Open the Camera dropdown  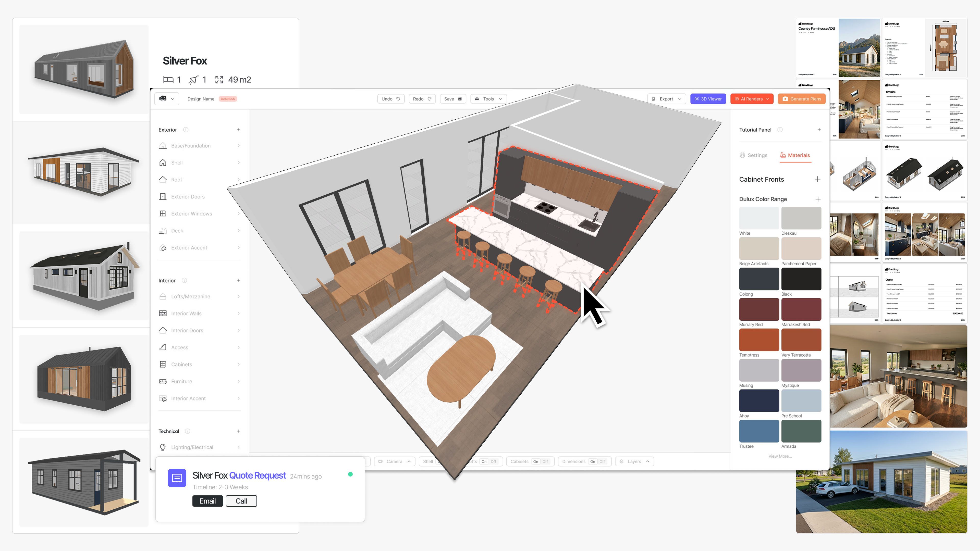(395, 462)
